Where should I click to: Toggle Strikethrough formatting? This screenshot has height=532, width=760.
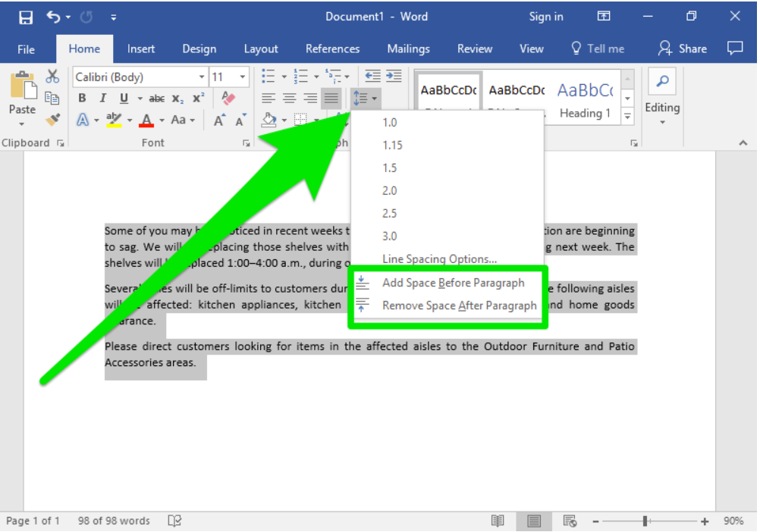click(x=156, y=98)
